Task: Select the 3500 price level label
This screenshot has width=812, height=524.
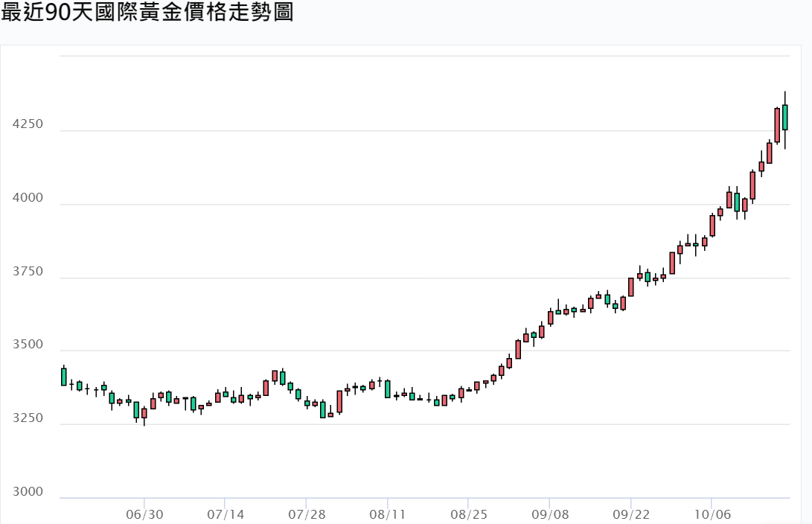Action: tap(28, 345)
